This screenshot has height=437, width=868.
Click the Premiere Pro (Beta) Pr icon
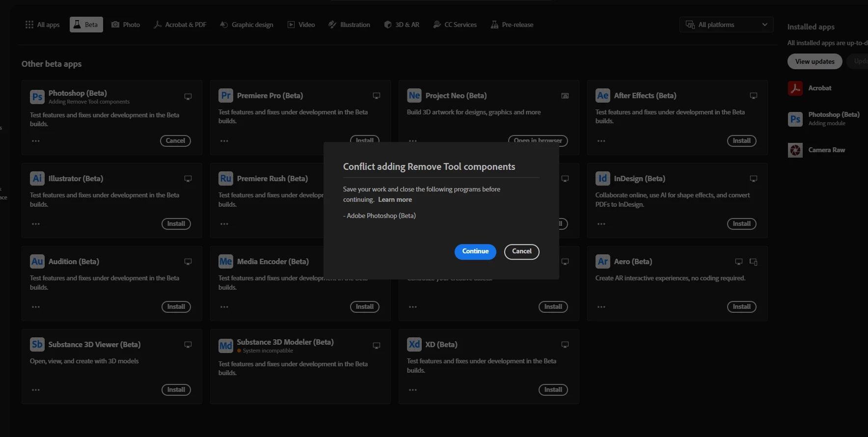coord(226,95)
